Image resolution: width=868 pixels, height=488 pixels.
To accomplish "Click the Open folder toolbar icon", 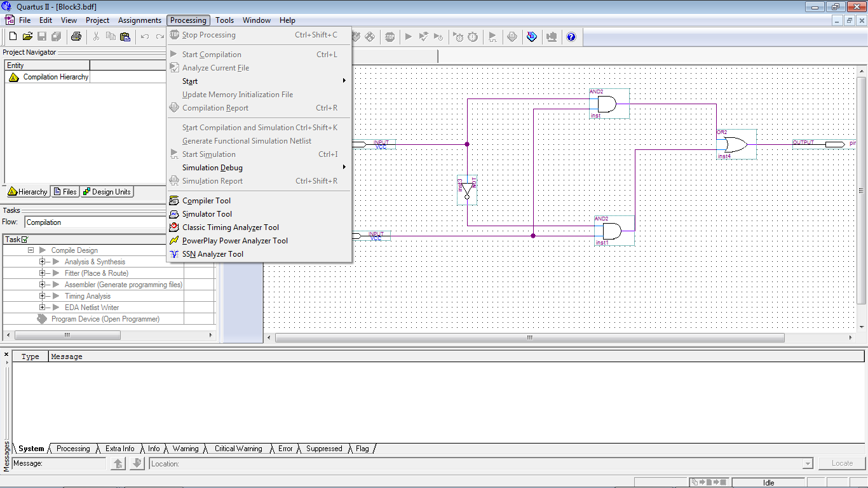I will pyautogui.click(x=27, y=37).
